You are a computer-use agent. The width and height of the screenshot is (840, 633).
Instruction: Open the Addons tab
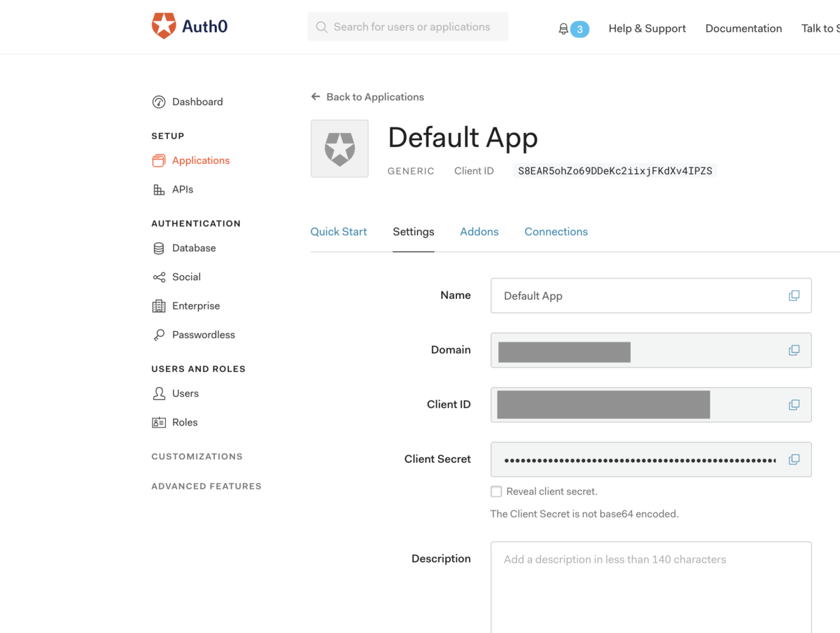click(479, 232)
